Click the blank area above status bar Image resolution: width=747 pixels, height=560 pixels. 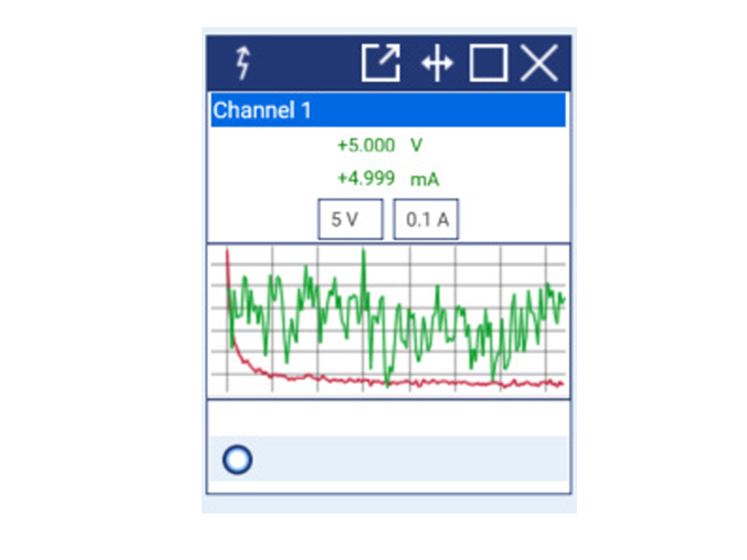click(388, 417)
